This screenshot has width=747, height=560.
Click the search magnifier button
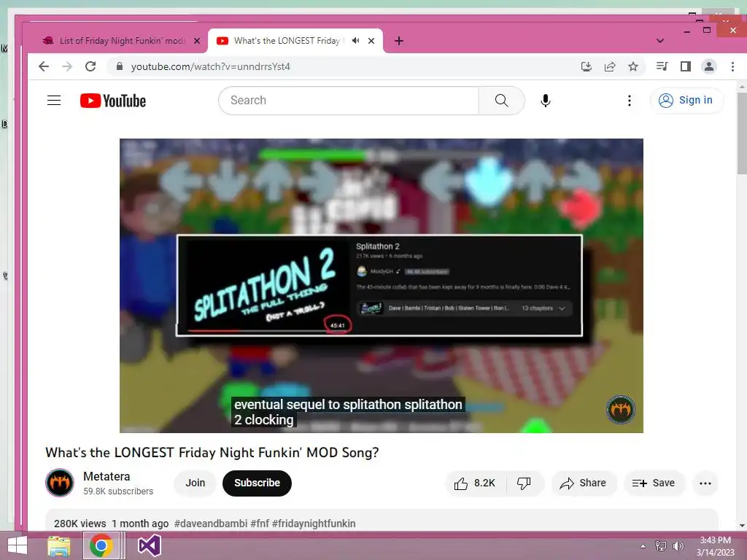pyautogui.click(x=502, y=101)
